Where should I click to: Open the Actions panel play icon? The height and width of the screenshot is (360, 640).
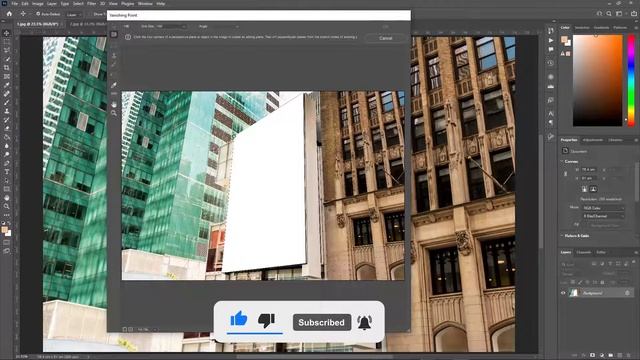click(x=551, y=40)
